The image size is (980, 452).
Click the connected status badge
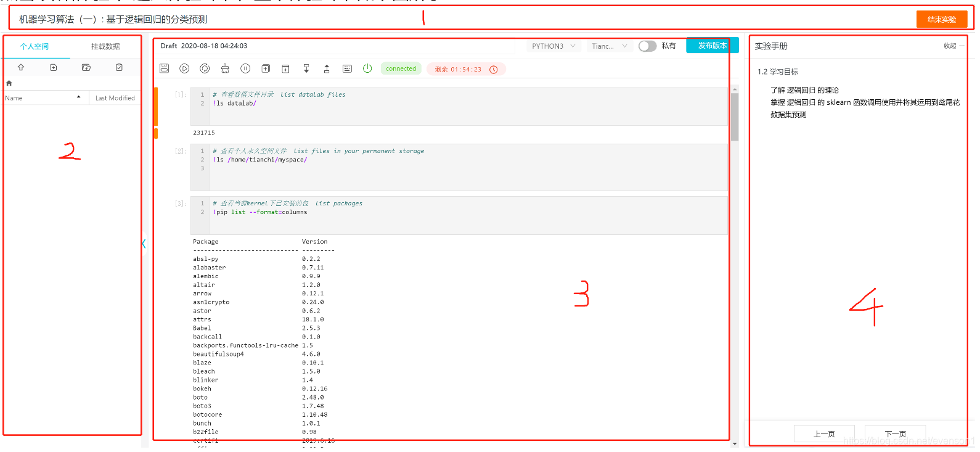401,68
